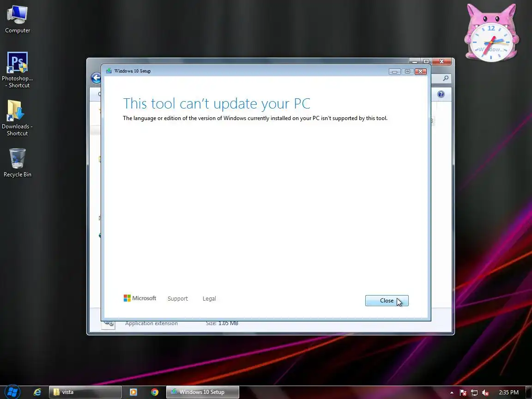Click the back arrow in Explorer window
Image resolution: width=532 pixels, height=399 pixels.
pyautogui.click(x=96, y=79)
